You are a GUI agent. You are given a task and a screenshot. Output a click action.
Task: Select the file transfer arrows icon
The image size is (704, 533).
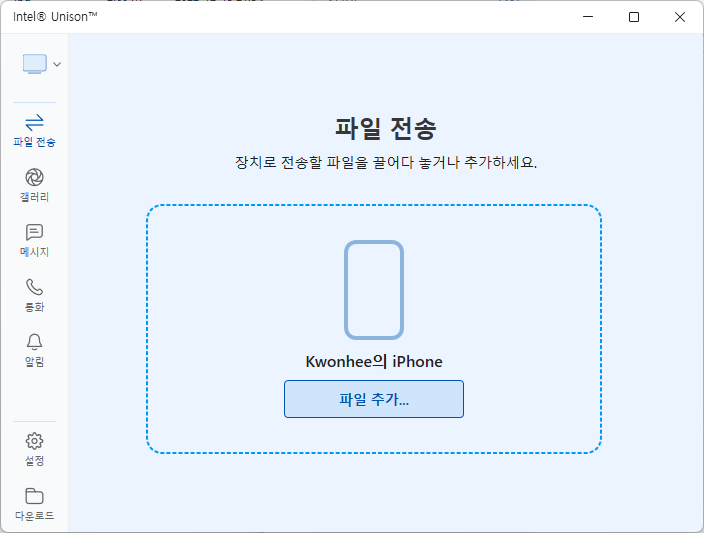(34, 122)
